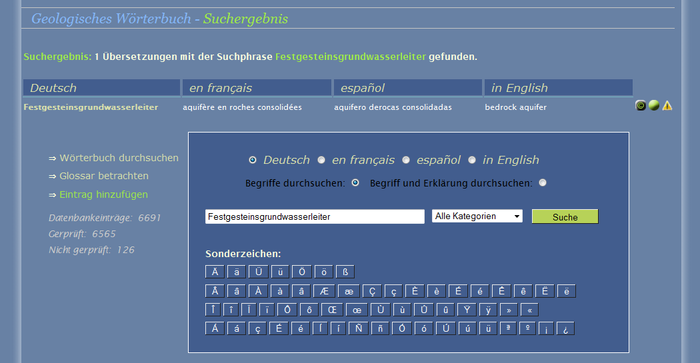700x363 pixels.
Task: Insert the inverted exclamation mark ¡
Action: coord(546,329)
